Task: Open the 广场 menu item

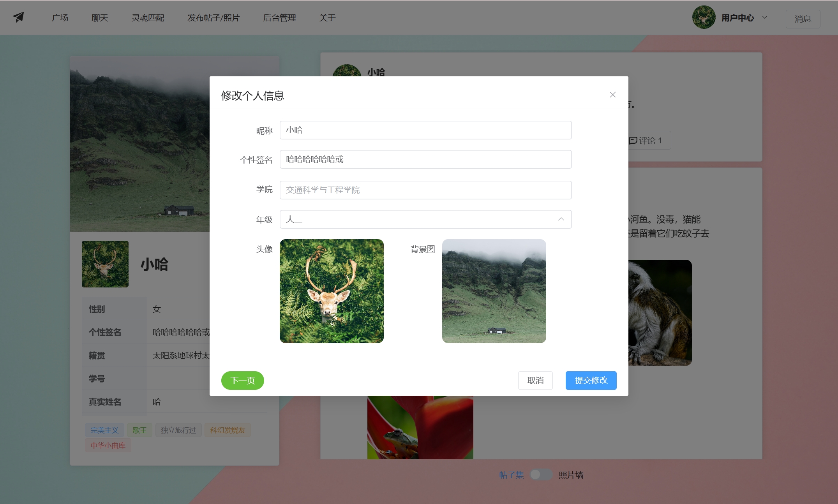Action: (x=60, y=18)
